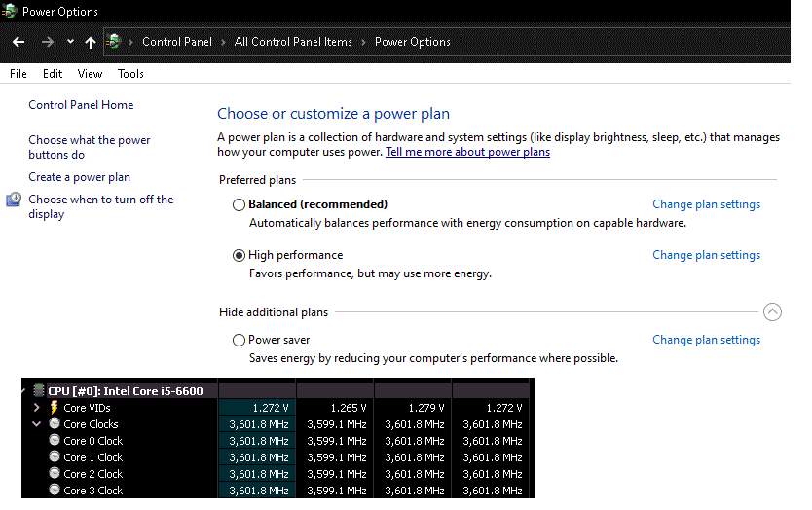Click the monitor icon beside display turn-off link
The width and height of the screenshot is (812, 510).
click(x=14, y=200)
